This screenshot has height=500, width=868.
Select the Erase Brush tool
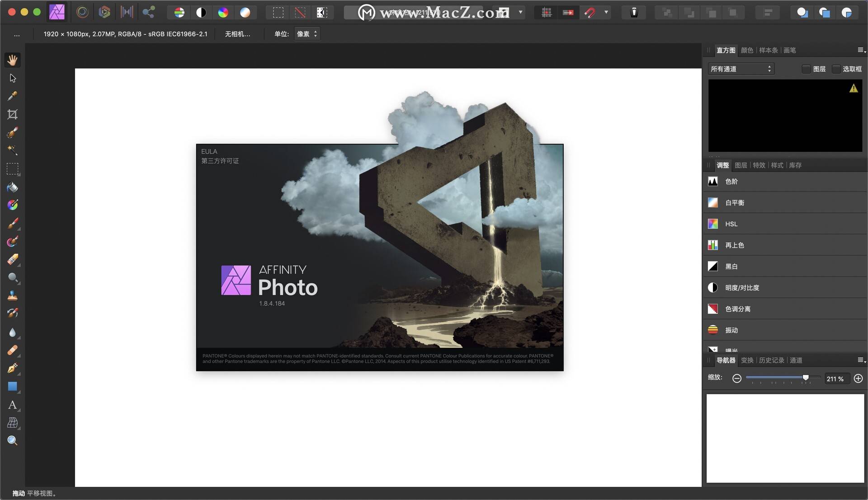[13, 259]
